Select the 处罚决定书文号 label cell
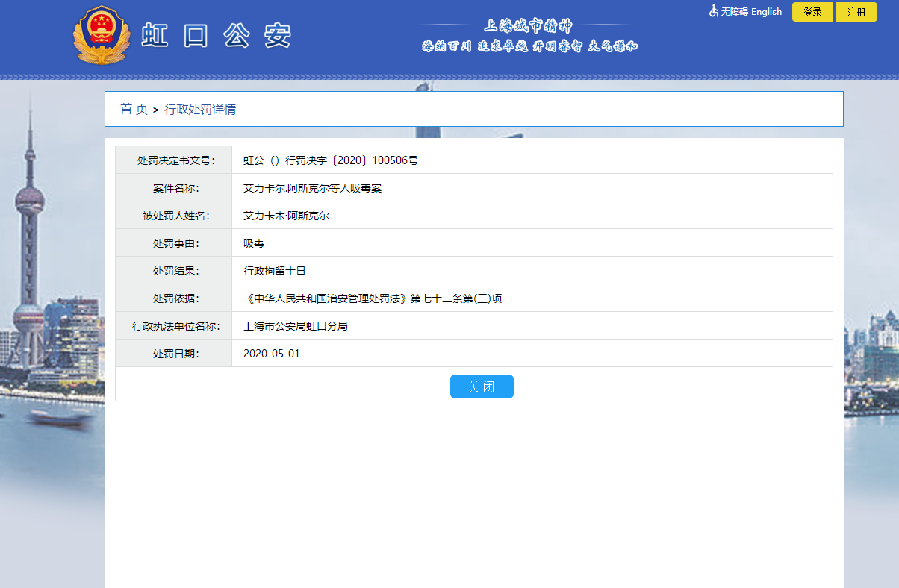899x588 pixels. 174,160
